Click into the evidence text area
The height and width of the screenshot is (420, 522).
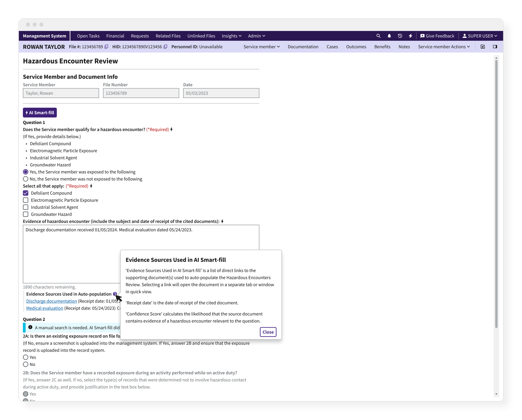click(x=141, y=254)
